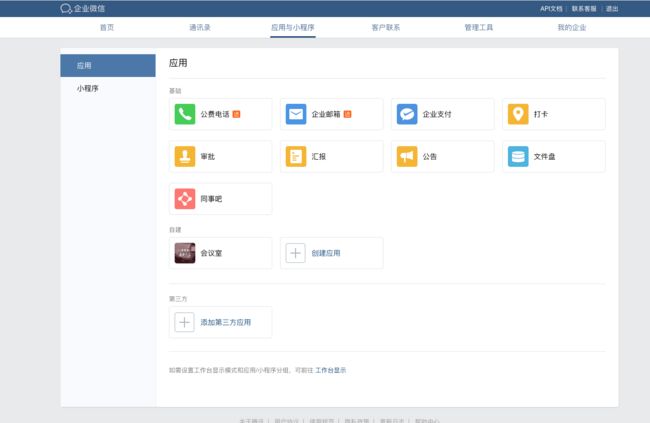The width and height of the screenshot is (650, 423).
Task: Open the 公告 megaphone app icon
Action: click(407, 156)
